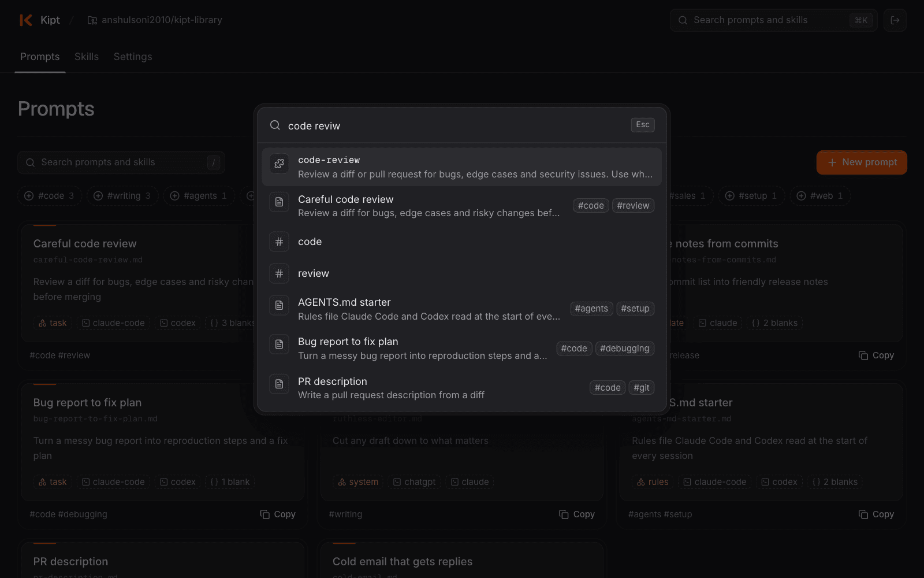Copy the writing prompt card
The height and width of the screenshot is (578, 924).
[x=577, y=514]
